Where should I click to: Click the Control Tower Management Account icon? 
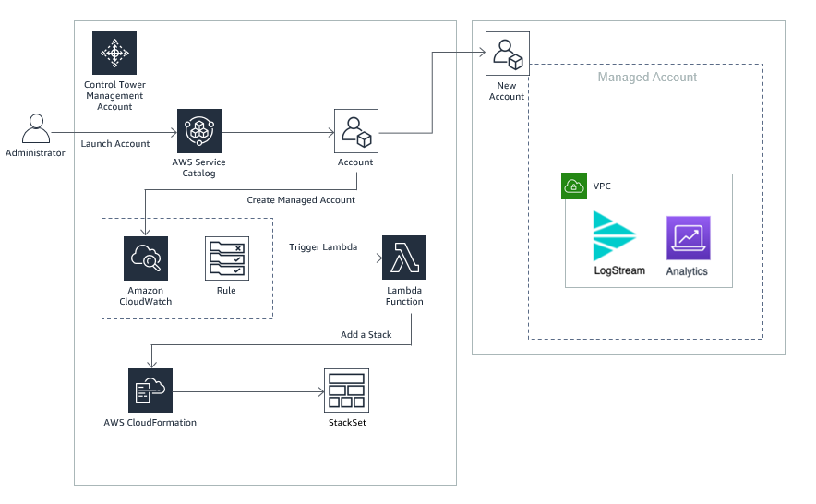coord(114,54)
